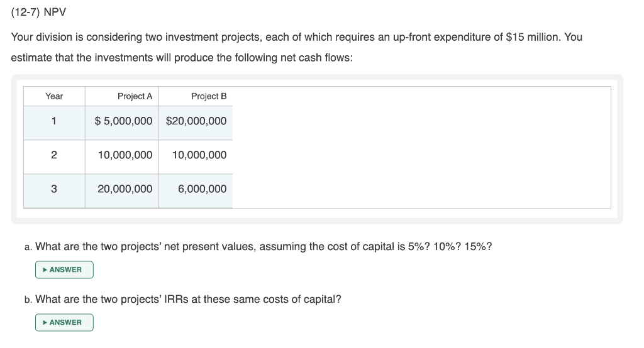Select the Year 1 row cell
Screen dimensions: 644x348
click(54, 121)
